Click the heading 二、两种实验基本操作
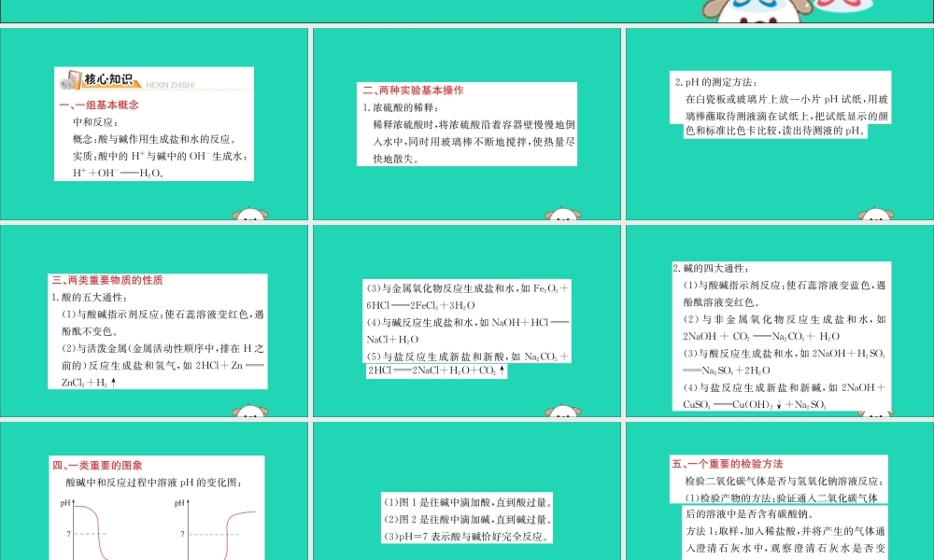The image size is (934, 560). pyautogui.click(x=414, y=91)
